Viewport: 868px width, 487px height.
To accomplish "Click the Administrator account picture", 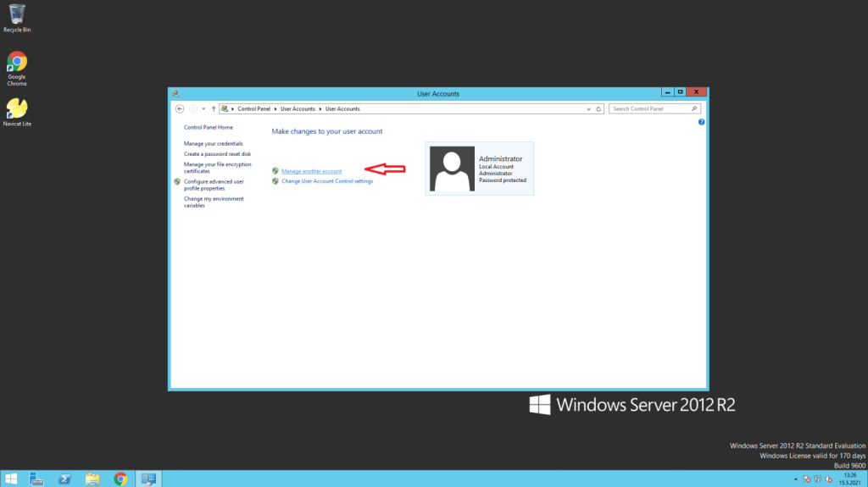I will [452, 169].
